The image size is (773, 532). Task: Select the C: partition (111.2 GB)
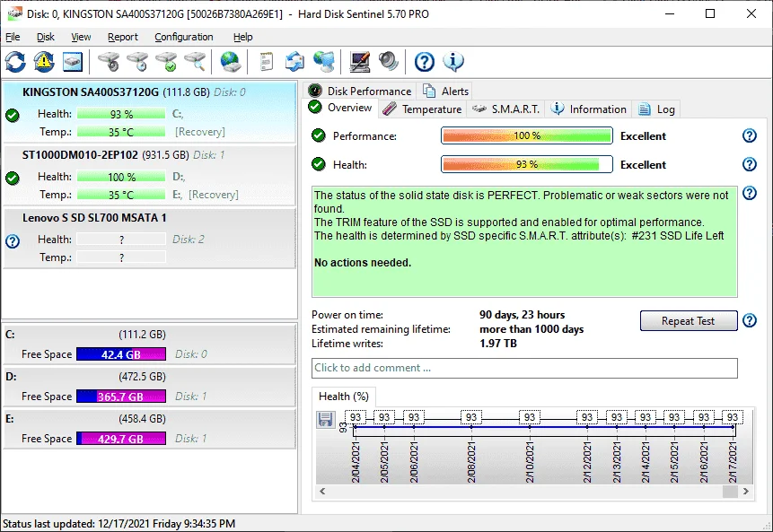tap(149, 344)
